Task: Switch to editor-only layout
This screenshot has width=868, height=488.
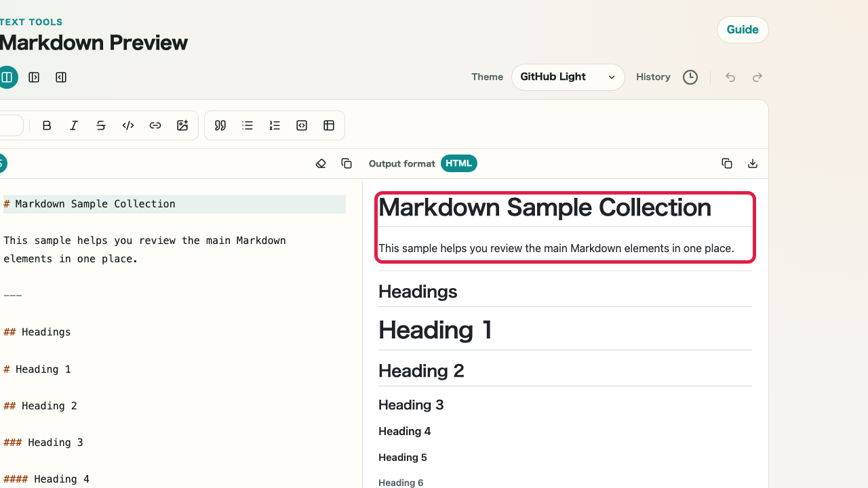Action: pyautogui.click(x=34, y=77)
